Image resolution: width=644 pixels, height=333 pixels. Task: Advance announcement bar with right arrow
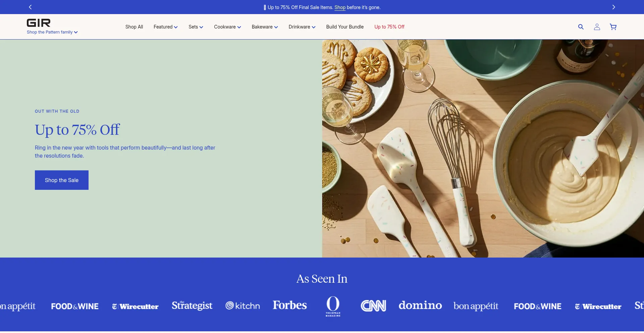pyautogui.click(x=613, y=7)
